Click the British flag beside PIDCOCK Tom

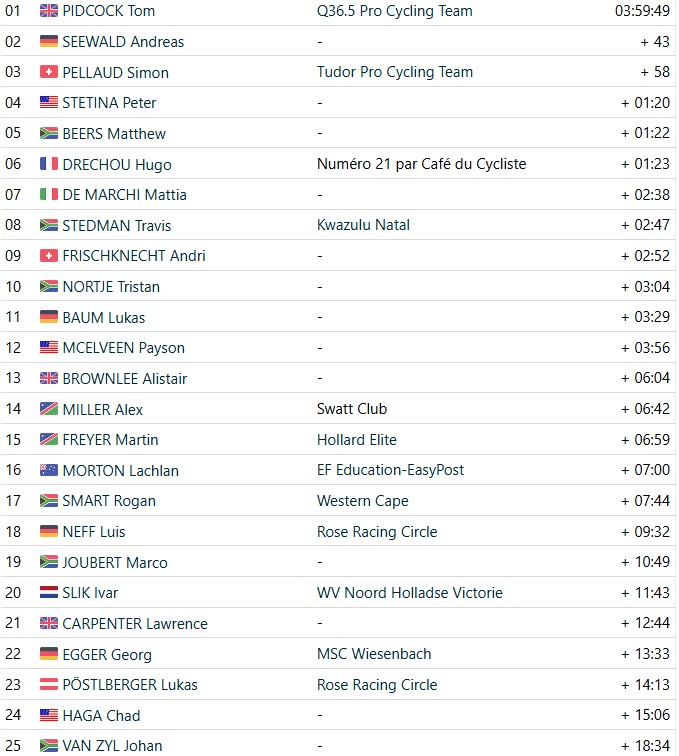[49, 11]
